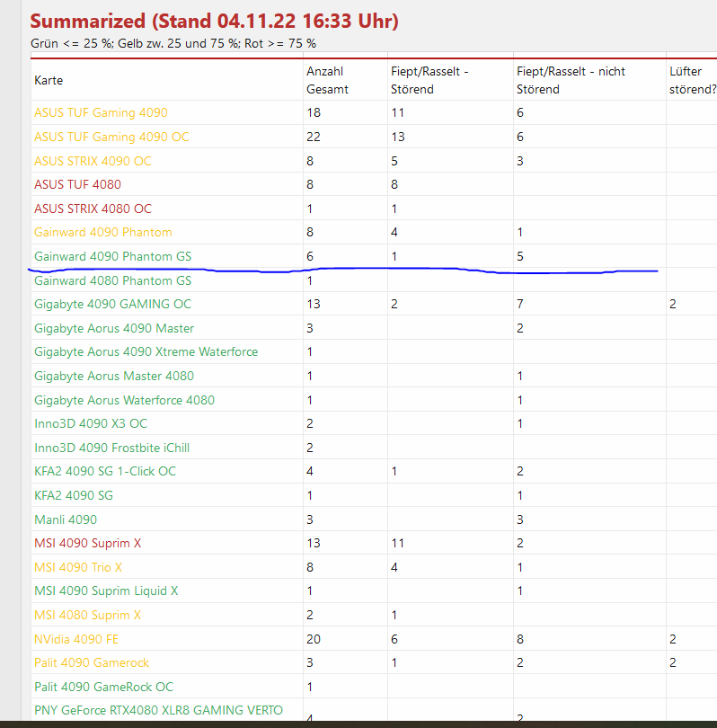
Task: Select 'Inno3D 4090 X3 OC' entry
Action: tap(91, 424)
